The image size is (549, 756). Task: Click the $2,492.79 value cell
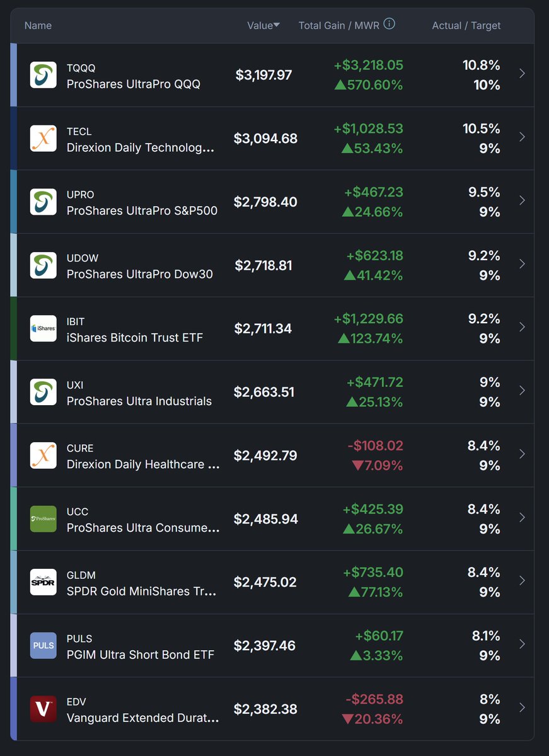pos(265,455)
